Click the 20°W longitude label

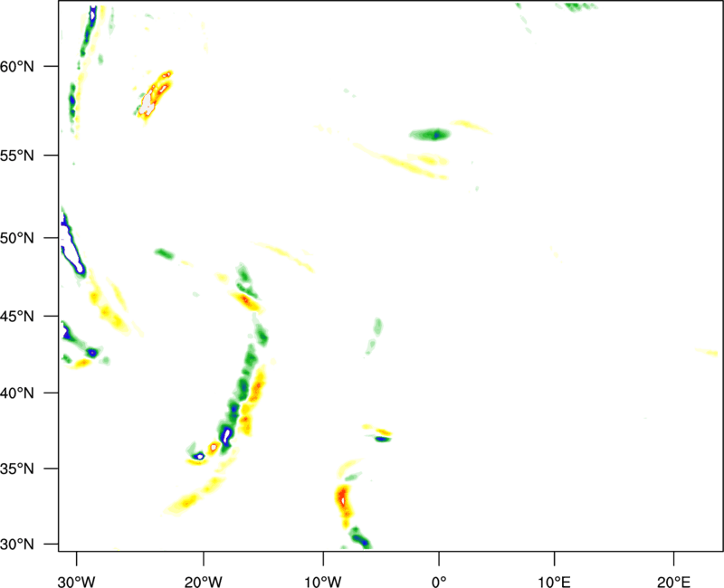point(203,582)
